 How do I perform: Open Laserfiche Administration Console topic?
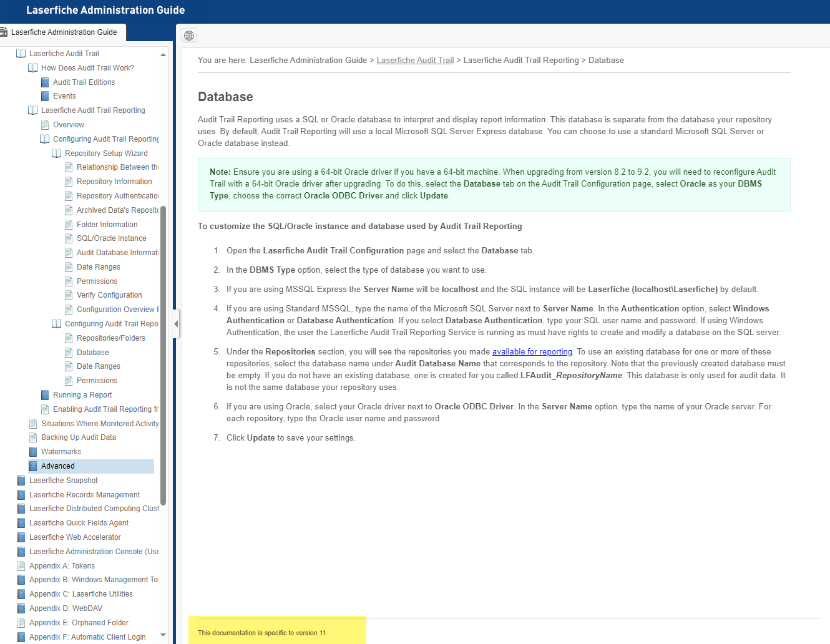(94, 552)
